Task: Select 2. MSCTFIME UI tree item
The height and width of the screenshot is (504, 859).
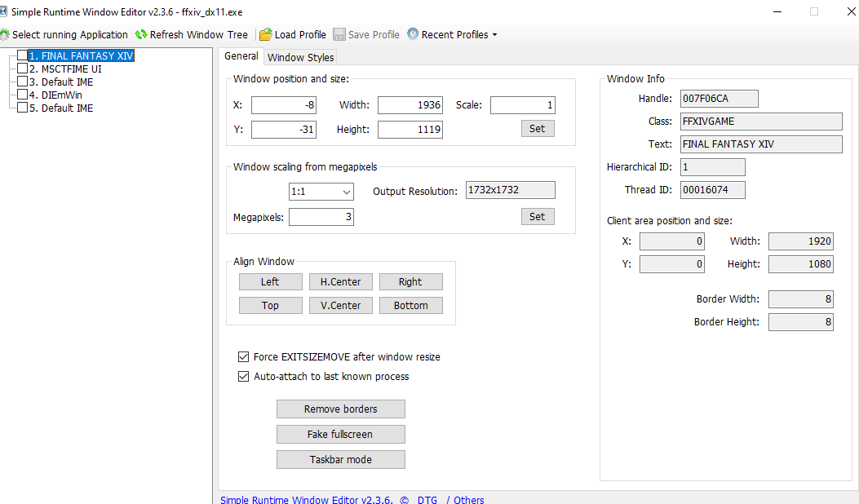Action: tap(65, 69)
